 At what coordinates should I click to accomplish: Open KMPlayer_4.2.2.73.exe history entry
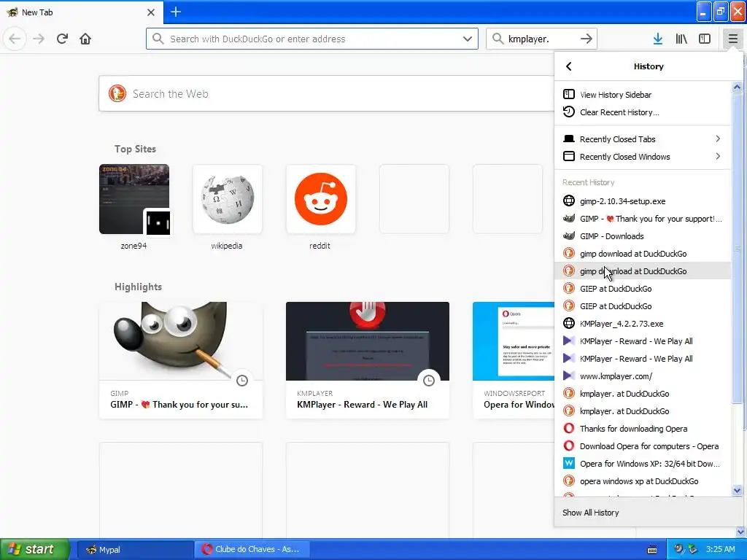(x=642, y=324)
